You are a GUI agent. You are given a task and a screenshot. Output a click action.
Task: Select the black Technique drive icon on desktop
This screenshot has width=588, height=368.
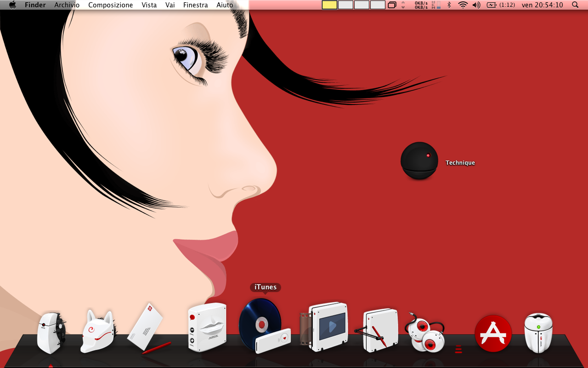419,161
